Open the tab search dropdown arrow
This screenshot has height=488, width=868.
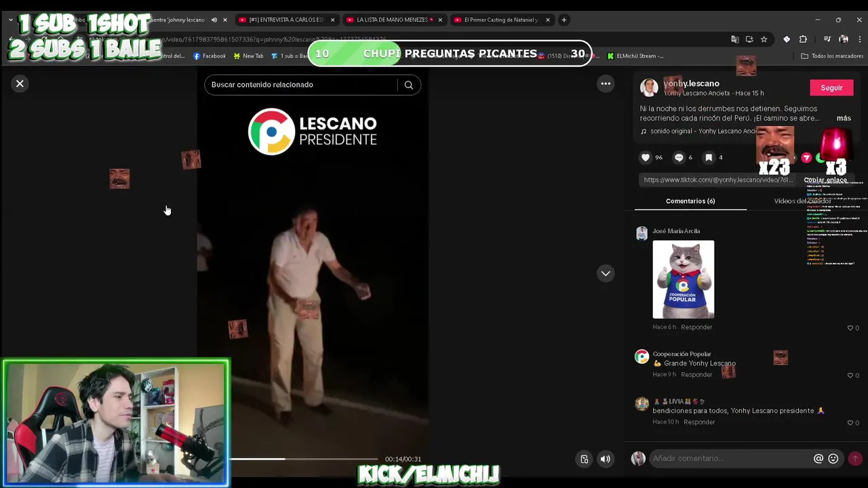tap(11, 20)
